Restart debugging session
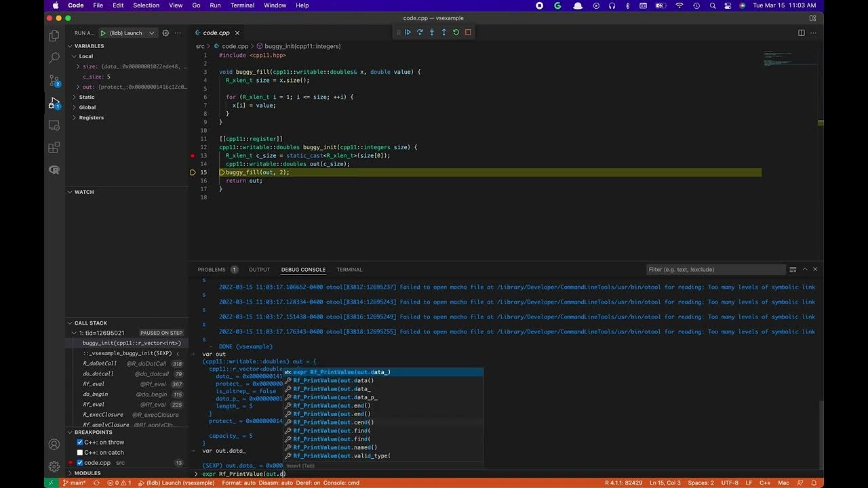The image size is (868, 488). (x=456, y=32)
